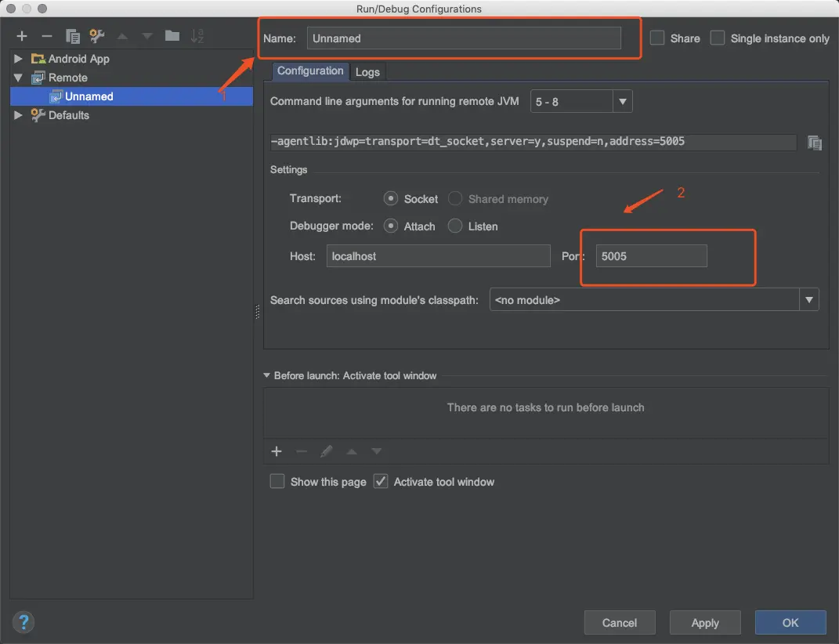Click the Name input field
The height and width of the screenshot is (644, 839).
(464, 38)
